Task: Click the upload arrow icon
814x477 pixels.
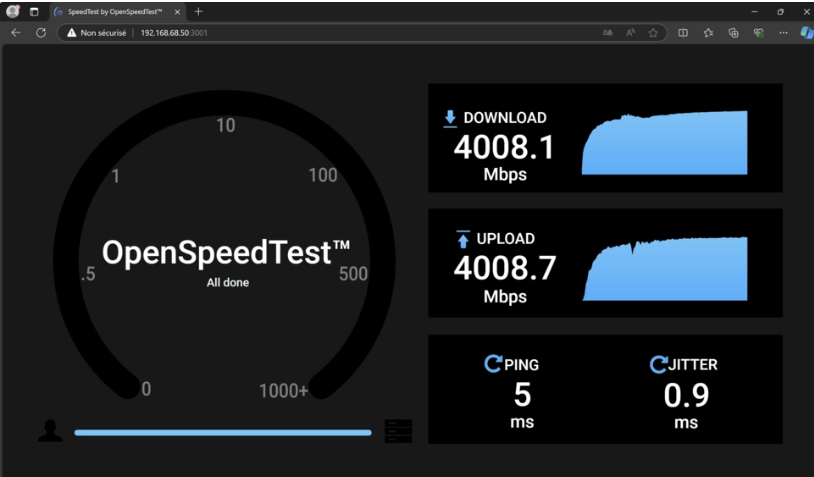Action: [463, 239]
